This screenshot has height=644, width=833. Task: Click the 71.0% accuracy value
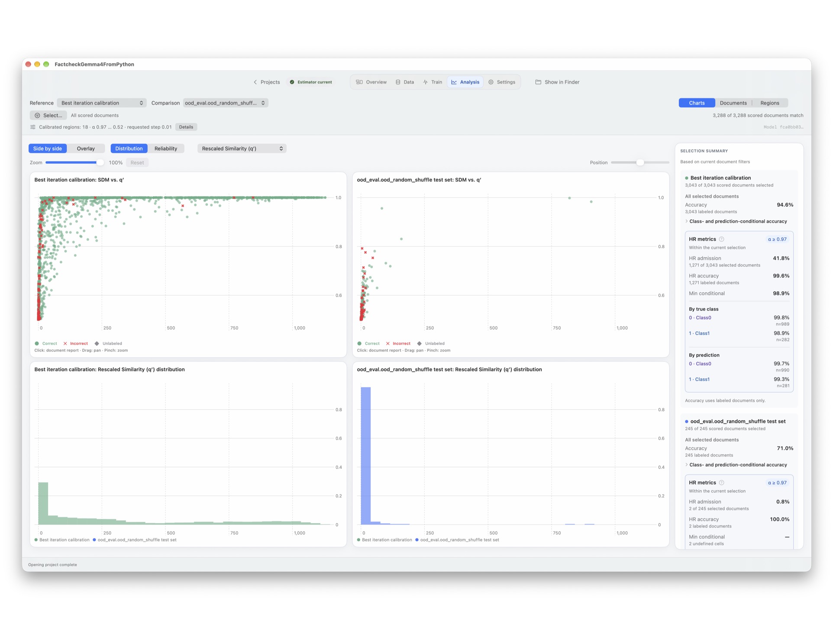(x=785, y=448)
